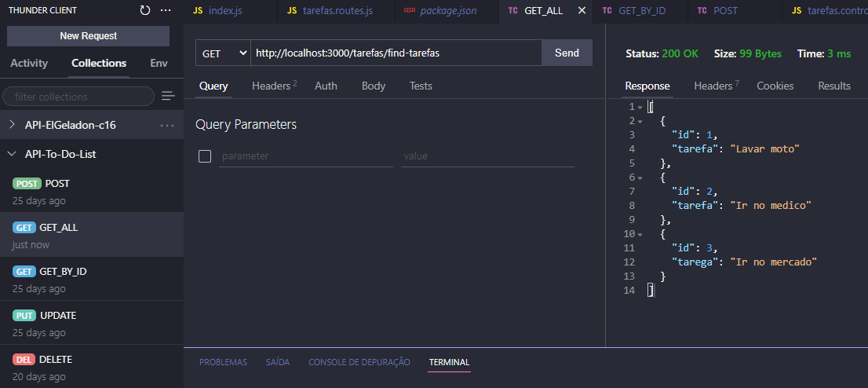Collapse the API-To-Do-List collection
Screen dimensions: 868x388
13,154
